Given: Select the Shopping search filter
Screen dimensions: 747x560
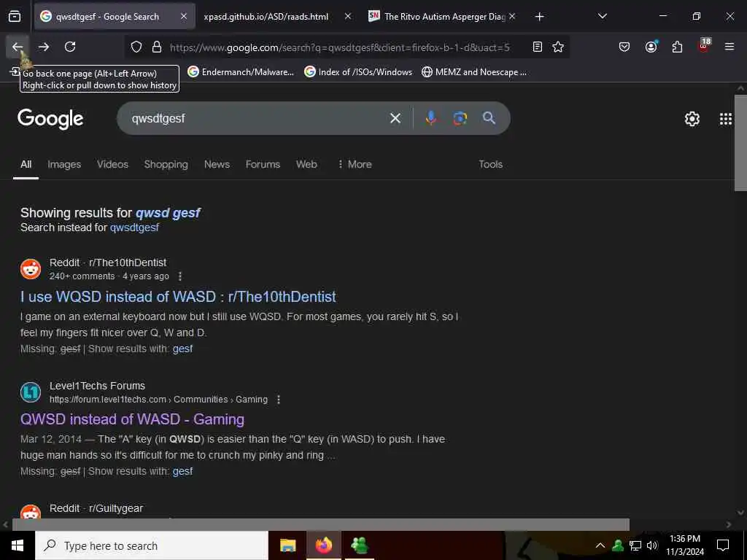Looking at the screenshot, I should pos(166,164).
